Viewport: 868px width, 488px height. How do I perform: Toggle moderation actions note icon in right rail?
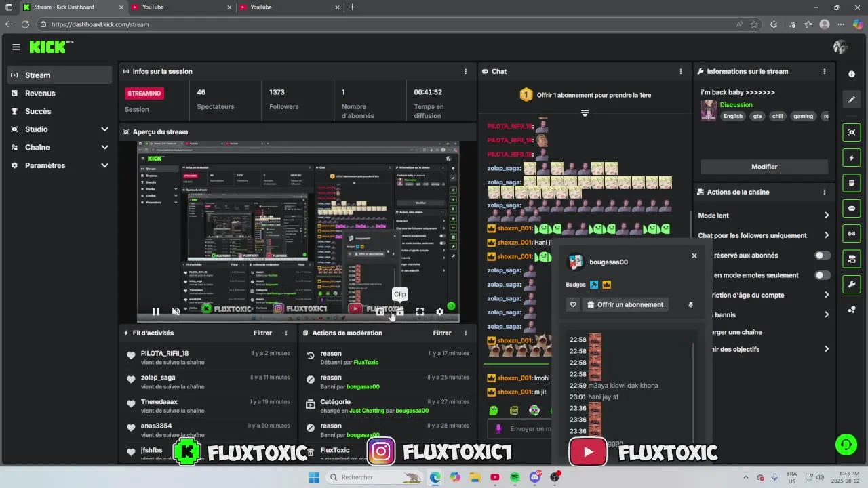tap(852, 183)
